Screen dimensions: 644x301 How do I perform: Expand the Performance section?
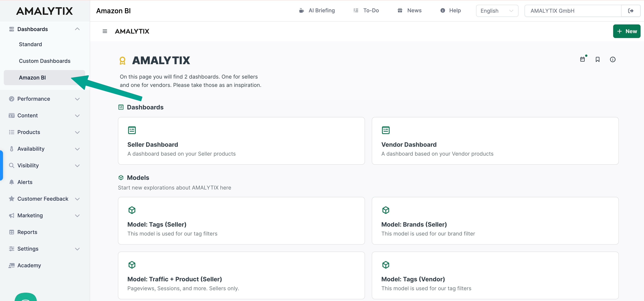(77, 99)
